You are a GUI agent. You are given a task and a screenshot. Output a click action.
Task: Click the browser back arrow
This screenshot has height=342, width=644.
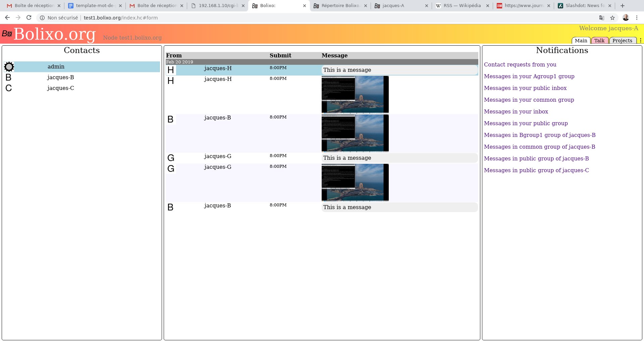coord(7,18)
